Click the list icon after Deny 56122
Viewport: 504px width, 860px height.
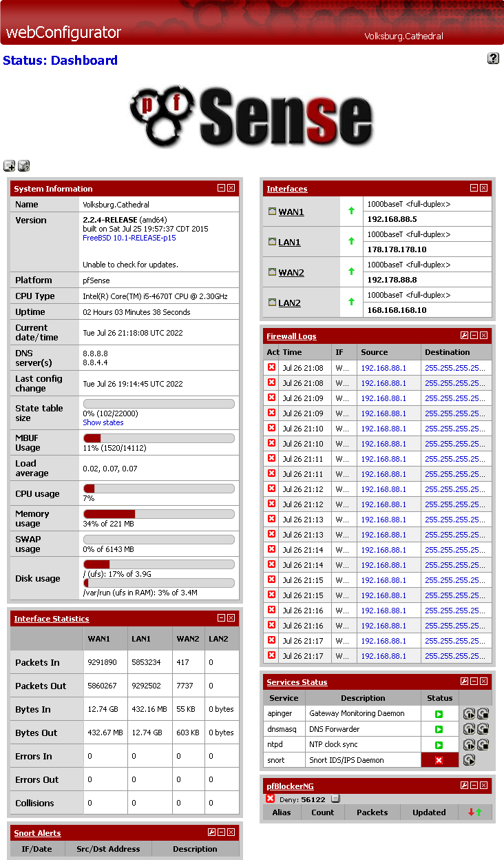click(x=335, y=799)
